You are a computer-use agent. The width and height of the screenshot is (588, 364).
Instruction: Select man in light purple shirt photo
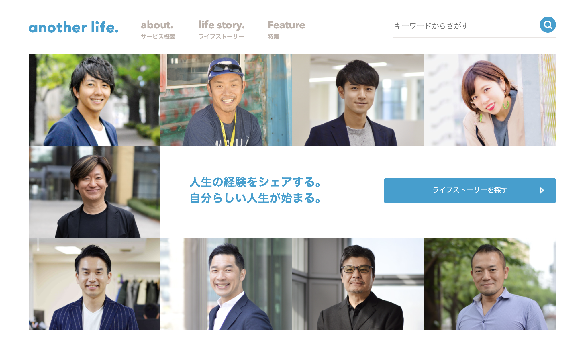[x=490, y=284]
